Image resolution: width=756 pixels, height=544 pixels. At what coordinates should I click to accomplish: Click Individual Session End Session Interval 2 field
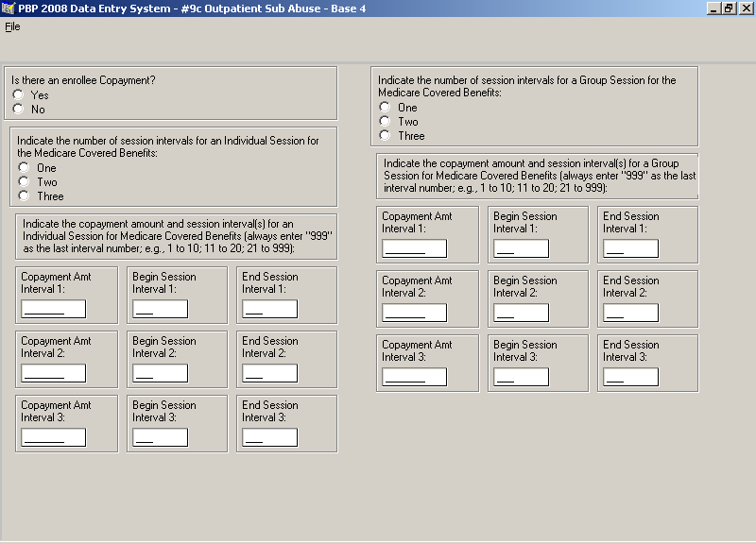coord(269,373)
